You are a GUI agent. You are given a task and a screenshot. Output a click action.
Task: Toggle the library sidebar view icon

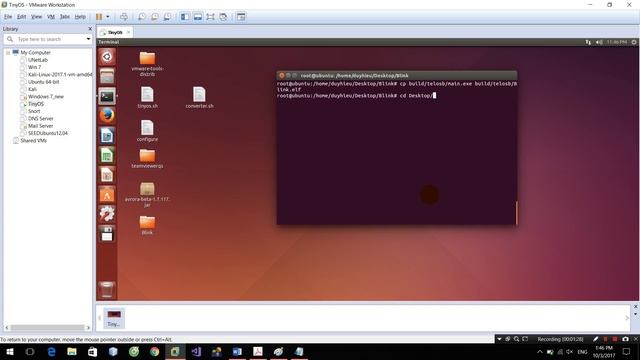[x=185, y=17]
